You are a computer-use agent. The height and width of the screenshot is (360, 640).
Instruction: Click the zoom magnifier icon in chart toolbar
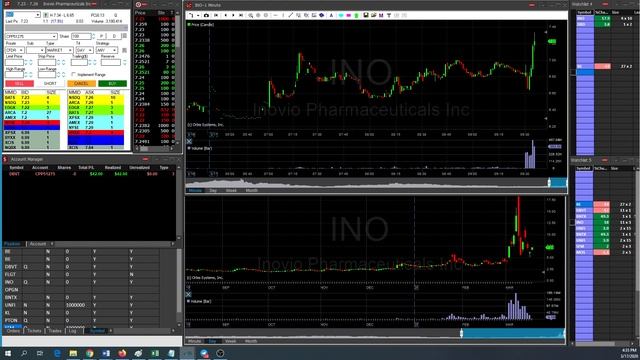251,15
